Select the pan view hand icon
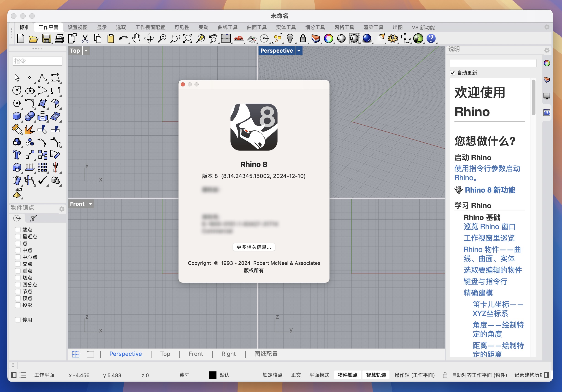Viewport: 562px width, 392px height. [136, 38]
